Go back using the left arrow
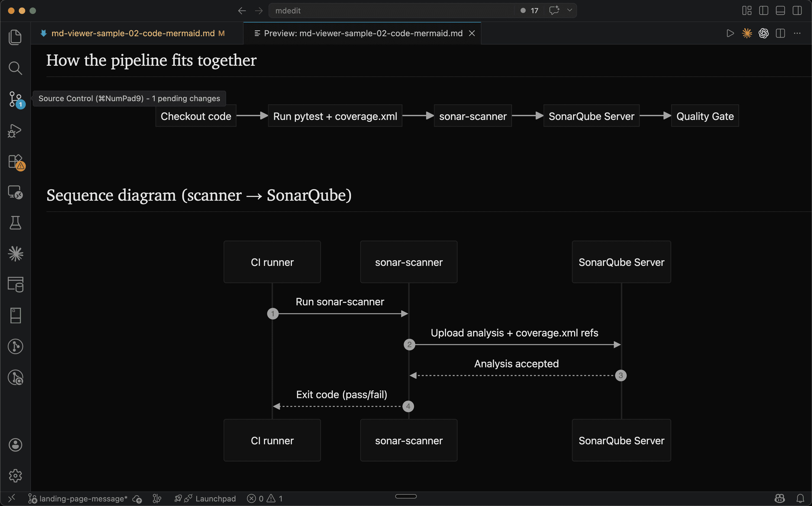The image size is (812, 506). click(242, 11)
